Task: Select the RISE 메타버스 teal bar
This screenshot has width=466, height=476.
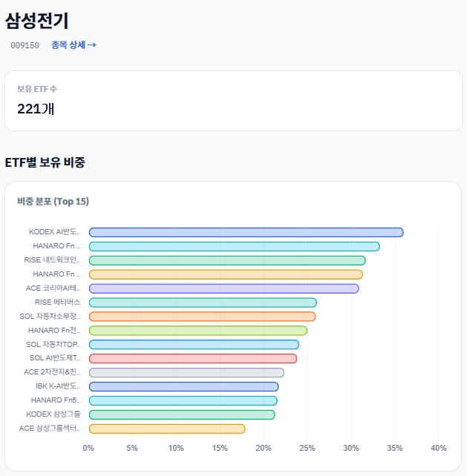Action: [x=203, y=303]
